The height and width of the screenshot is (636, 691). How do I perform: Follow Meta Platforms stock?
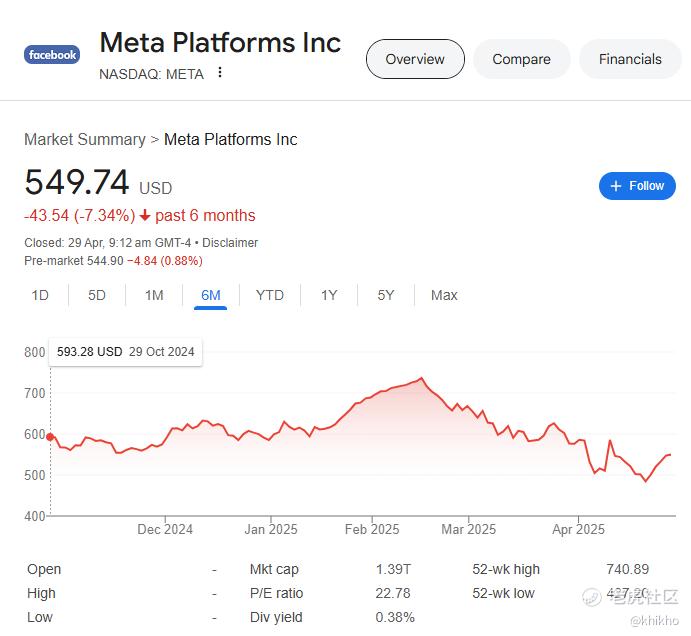pyautogui.click(x=637, y=186)
